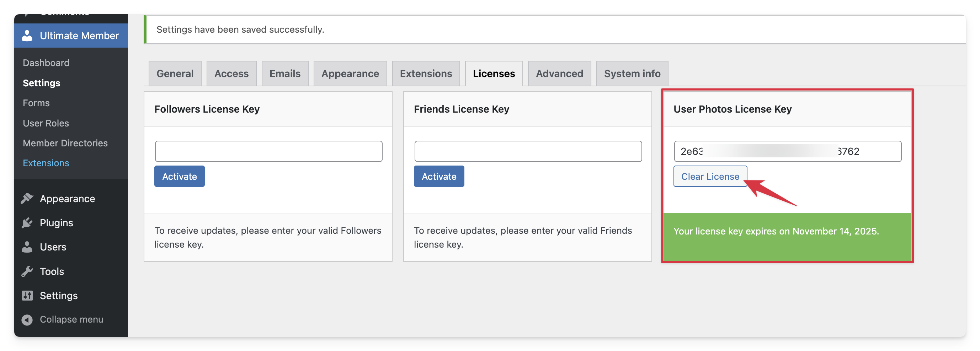This screenshot has width=980, height=351.
Task: Click the User Photos license key field
Action: (788, 151)
